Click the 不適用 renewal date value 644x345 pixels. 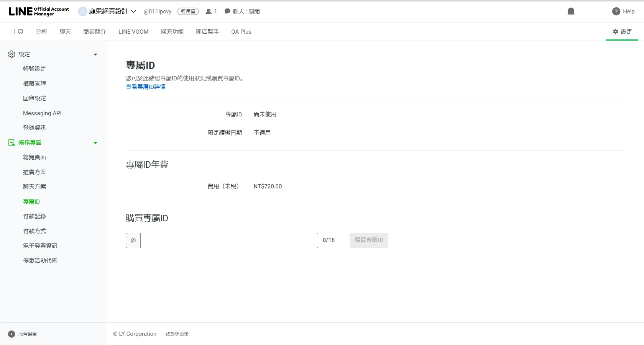click(x=262, y=133)
